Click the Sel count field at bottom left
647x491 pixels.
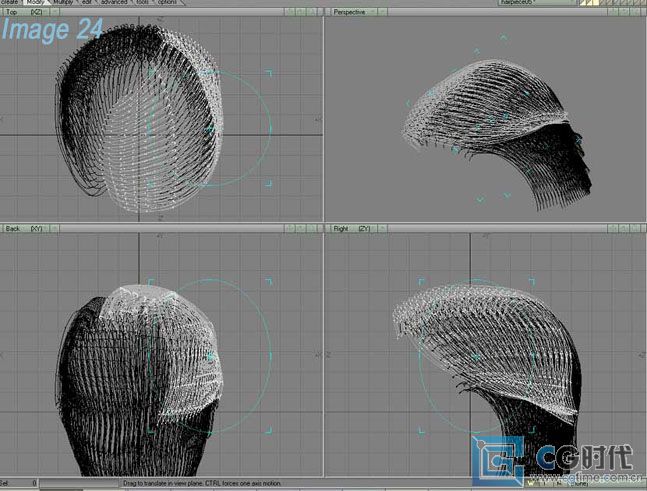click(22, 483)
